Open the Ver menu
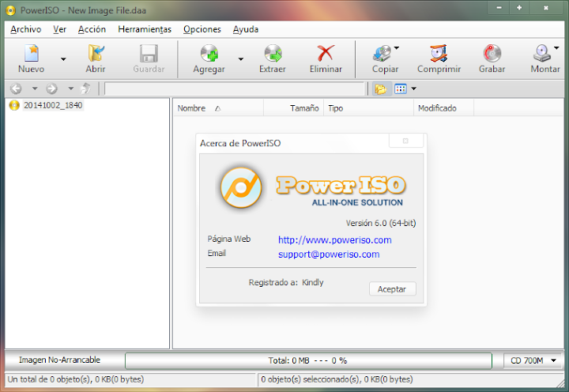 59,29
